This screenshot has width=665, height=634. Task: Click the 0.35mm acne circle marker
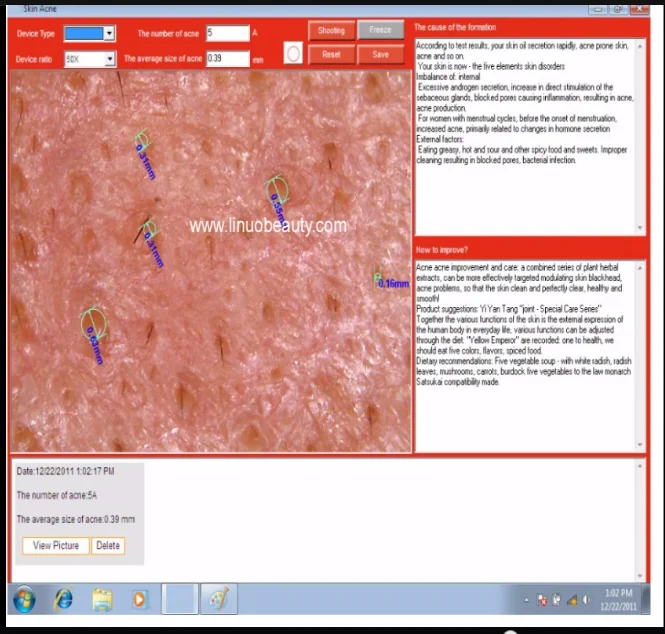click(275, 187)
